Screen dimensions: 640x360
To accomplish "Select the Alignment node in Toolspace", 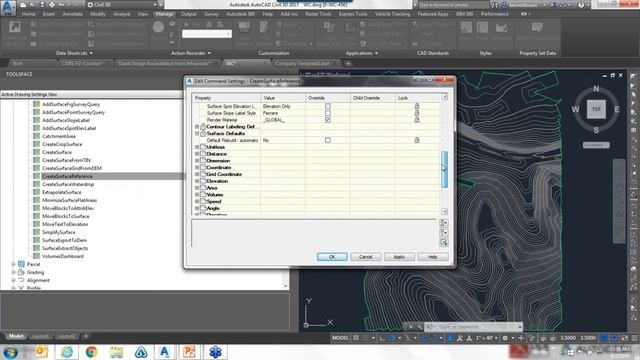I will coord(38,280).
